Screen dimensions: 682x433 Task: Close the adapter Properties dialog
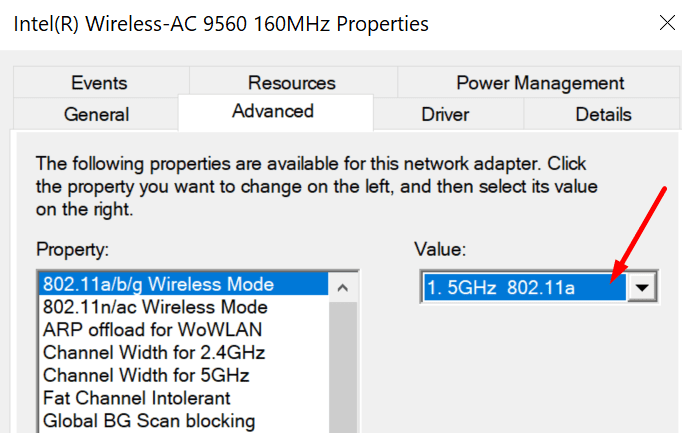coord(665,22)
